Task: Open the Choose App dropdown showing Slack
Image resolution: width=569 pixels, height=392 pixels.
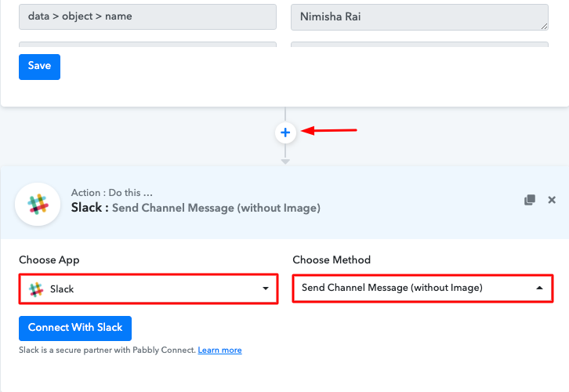Action: (148, 289)
